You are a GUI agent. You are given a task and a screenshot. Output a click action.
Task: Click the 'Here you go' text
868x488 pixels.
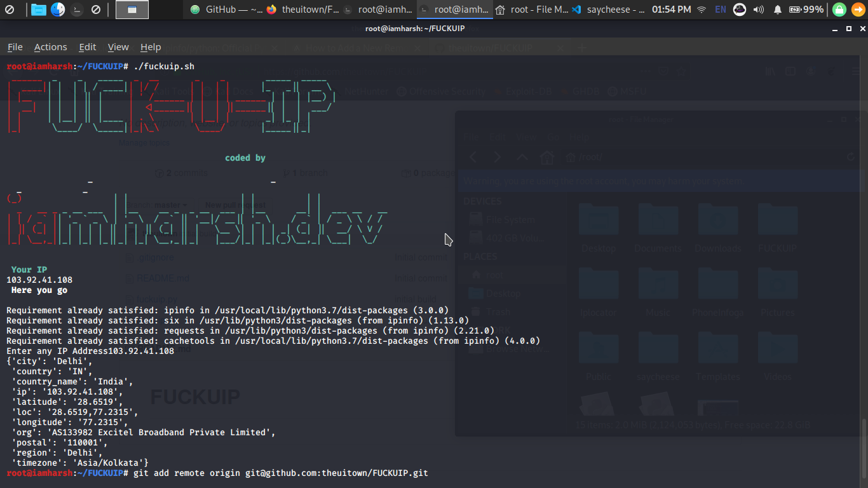click(x=39, y=290)
